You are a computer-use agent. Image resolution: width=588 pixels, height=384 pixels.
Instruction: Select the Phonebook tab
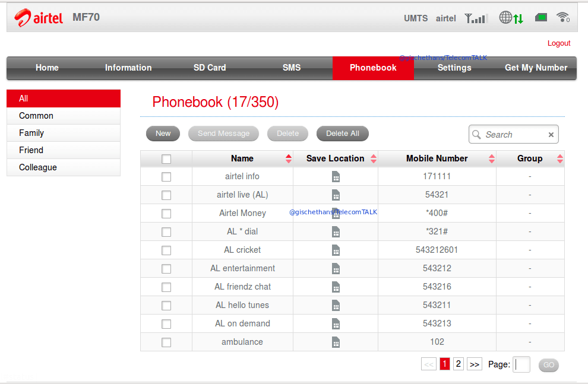[373, 68]
